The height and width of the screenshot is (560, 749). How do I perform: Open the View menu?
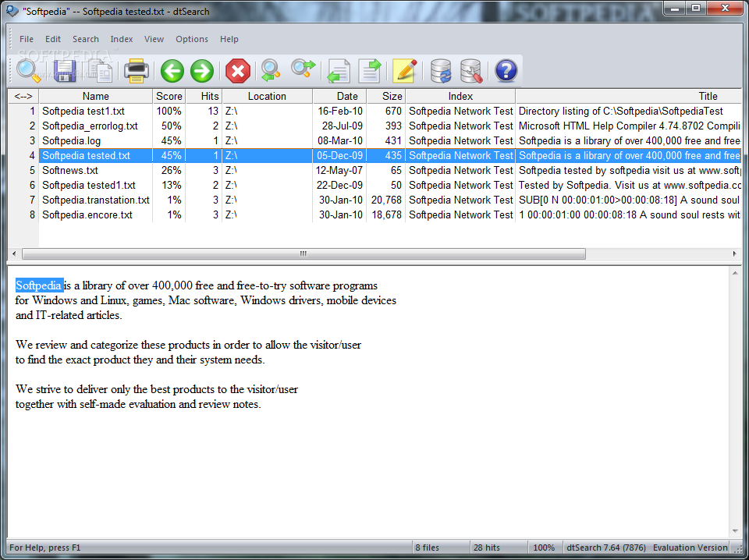[154, 39]
